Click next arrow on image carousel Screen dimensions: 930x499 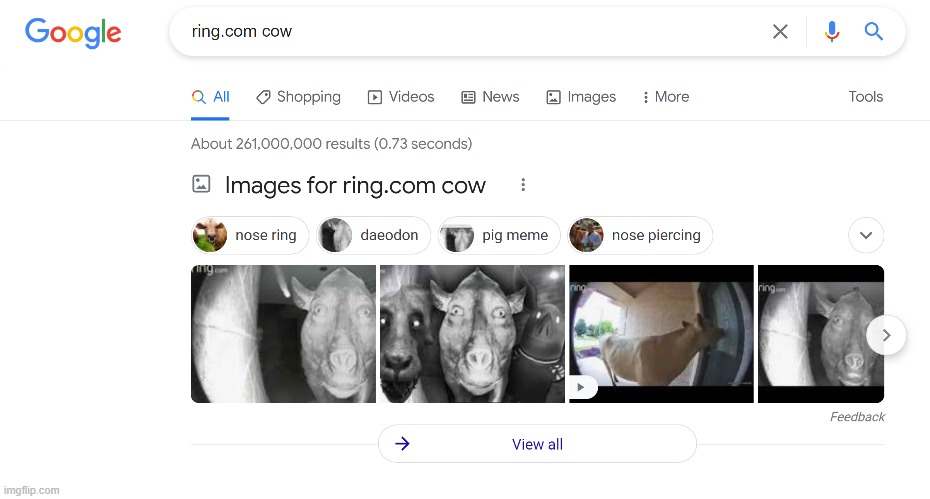point(886,335)
